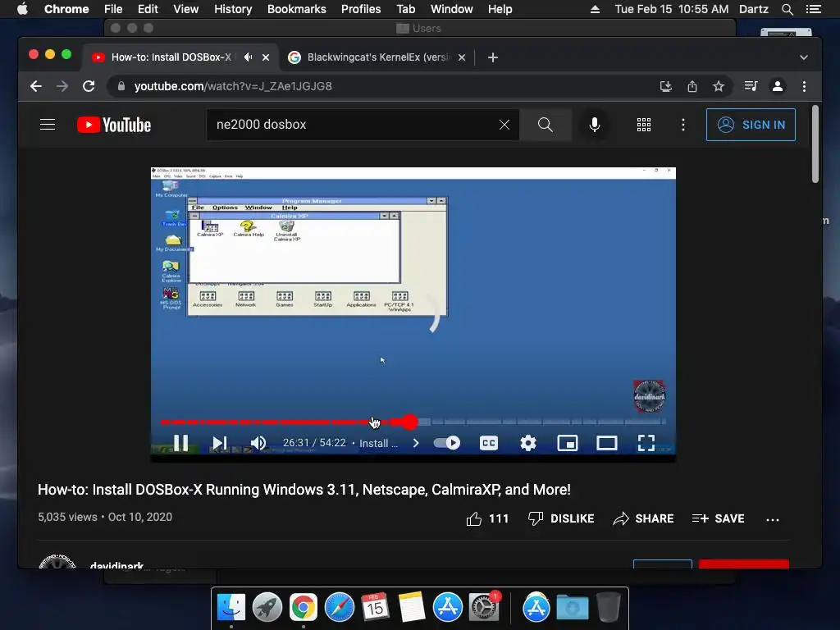Search with your voice microphone

(x=595, y=125)
